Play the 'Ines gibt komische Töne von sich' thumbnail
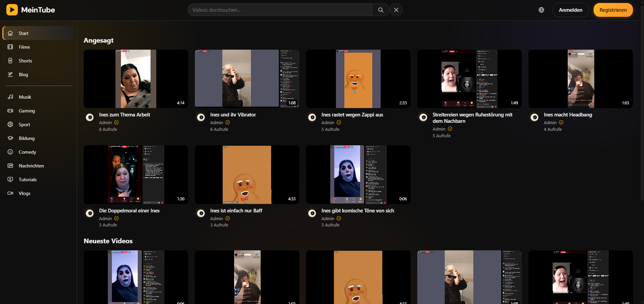This screenshot has width=644, height=304. (358, 174)
